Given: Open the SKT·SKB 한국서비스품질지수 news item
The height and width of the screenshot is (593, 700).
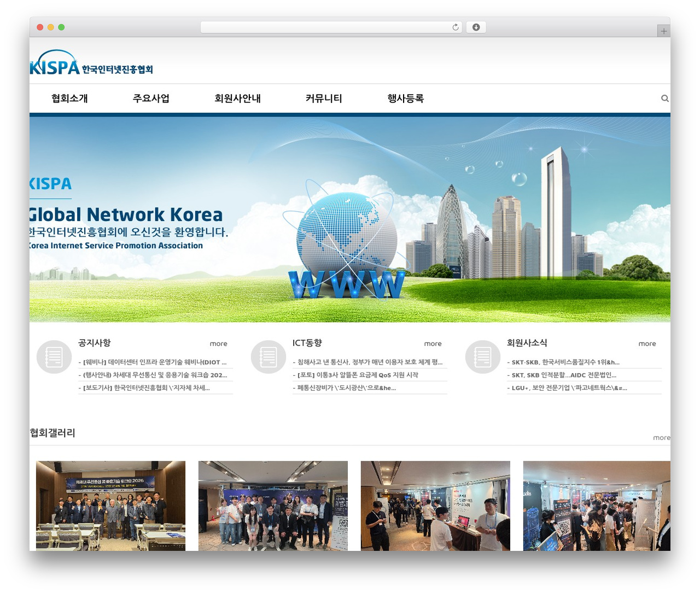Looking at the screenshot, I should (563, 362).
